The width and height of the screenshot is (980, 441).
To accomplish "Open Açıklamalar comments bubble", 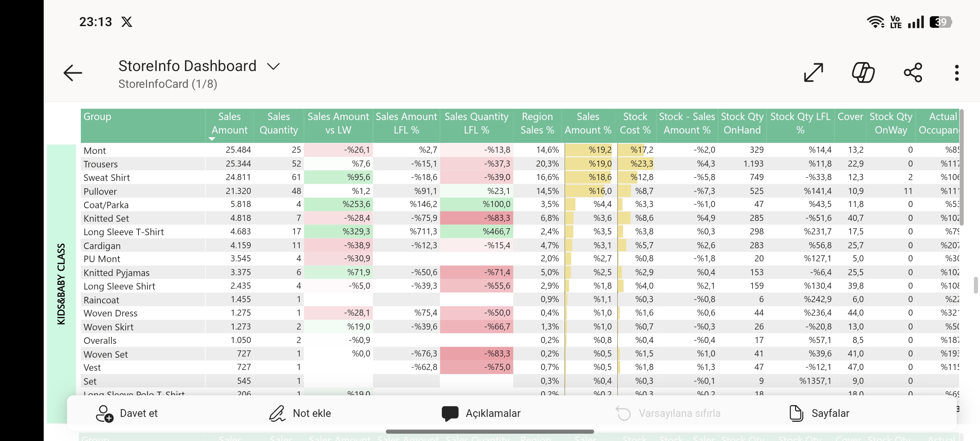I will (x=450, y=413).
